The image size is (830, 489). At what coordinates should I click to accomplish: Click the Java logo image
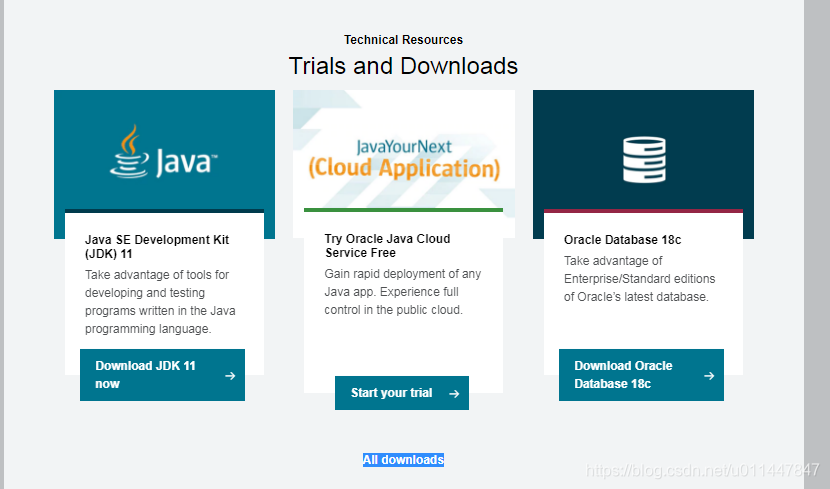point(164,151)
